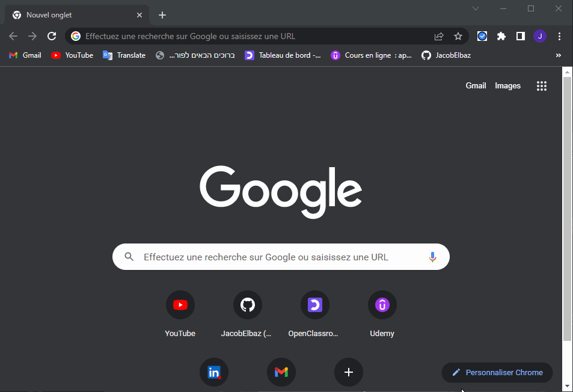Open the YouTube bookmark in bookmarks bar

point(72,55)
